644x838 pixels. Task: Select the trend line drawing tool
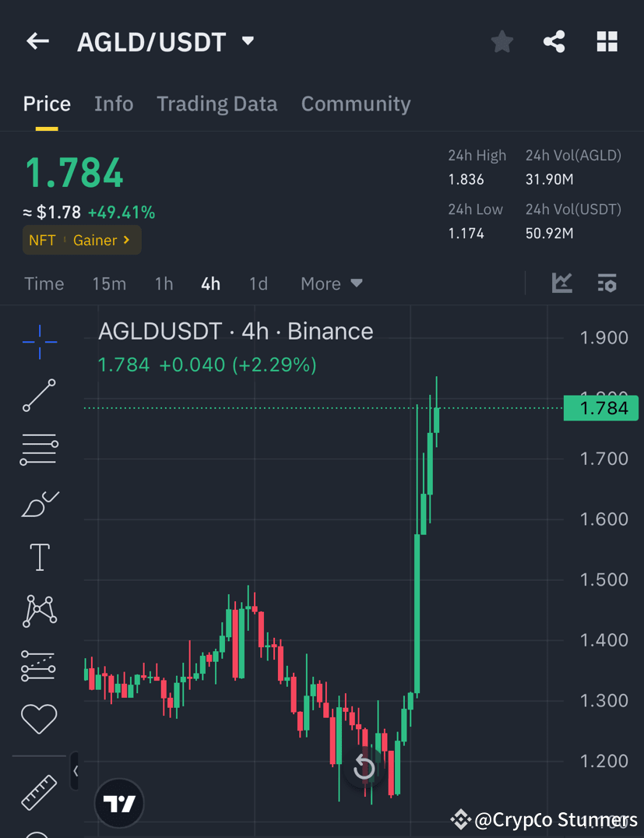(x=39, y=396)
